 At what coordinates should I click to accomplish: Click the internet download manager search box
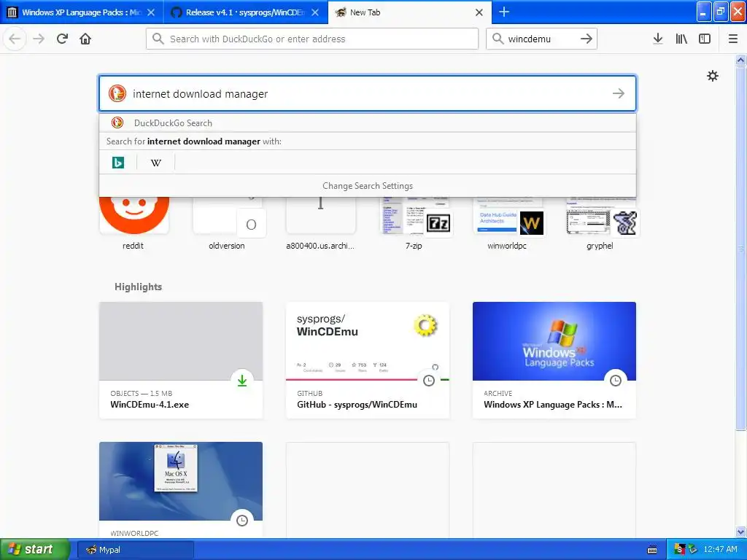pos(368,93)
